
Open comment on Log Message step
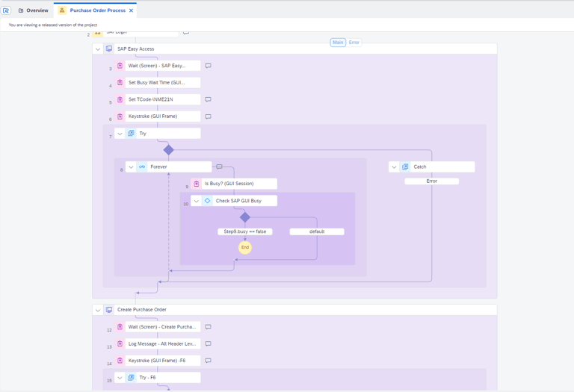(208, 343)
